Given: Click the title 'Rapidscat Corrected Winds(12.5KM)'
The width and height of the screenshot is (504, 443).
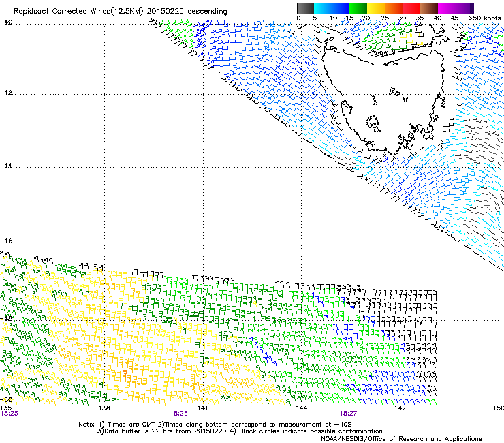Looking at the screenshot, I should click(78, 12).
